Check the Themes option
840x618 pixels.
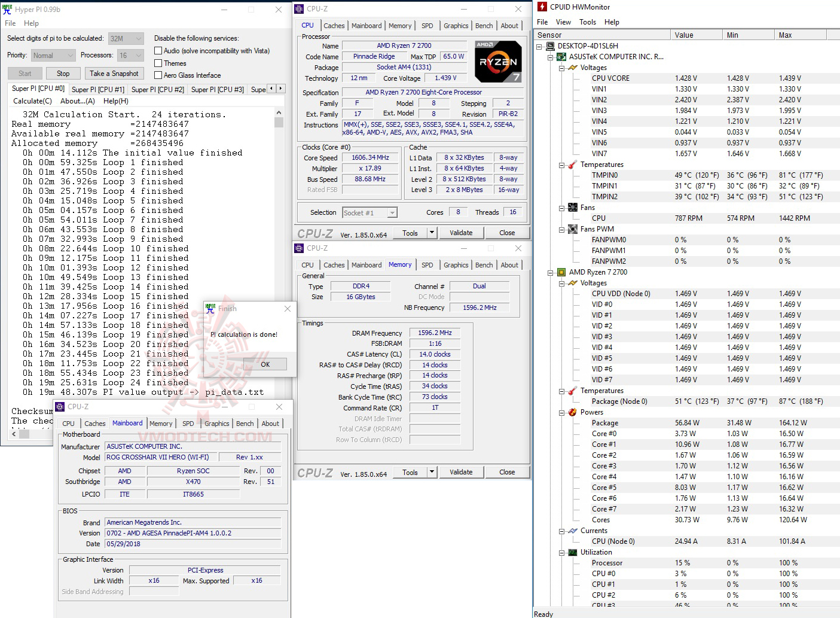[159, 63]
